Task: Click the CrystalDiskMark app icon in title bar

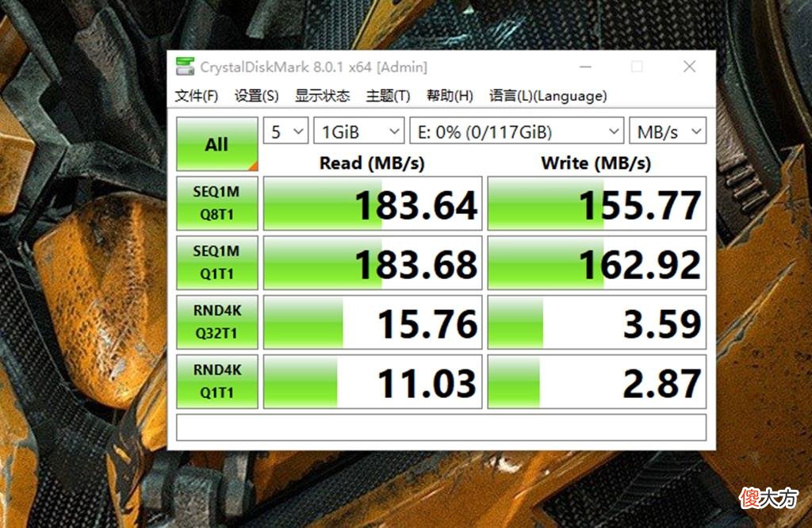Action: pos(185,67)
